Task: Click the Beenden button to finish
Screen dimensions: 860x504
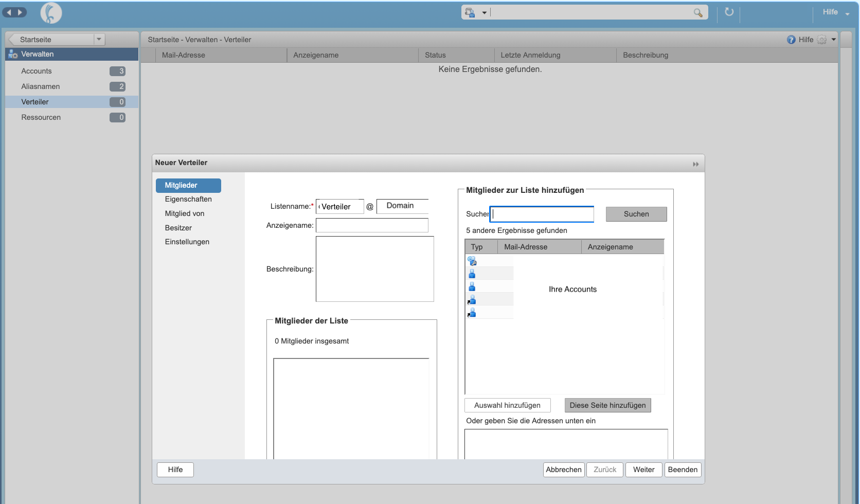Action: pos(683,470)
